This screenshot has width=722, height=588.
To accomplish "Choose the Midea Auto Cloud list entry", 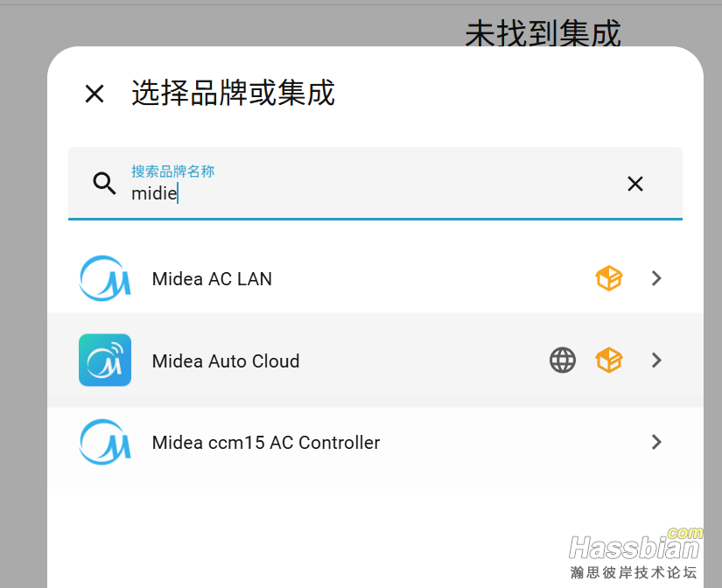I will [226, 360].
